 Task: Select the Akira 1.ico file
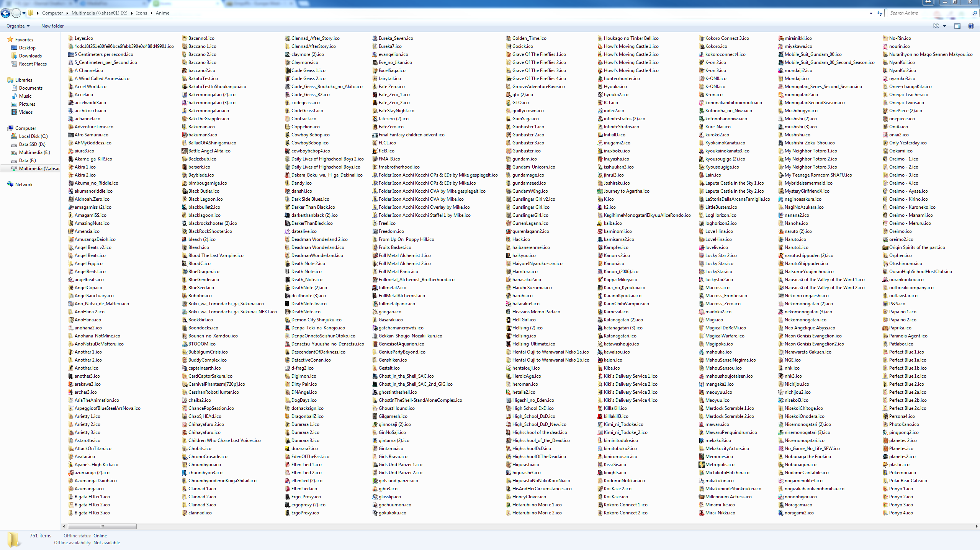click(85, 167)
